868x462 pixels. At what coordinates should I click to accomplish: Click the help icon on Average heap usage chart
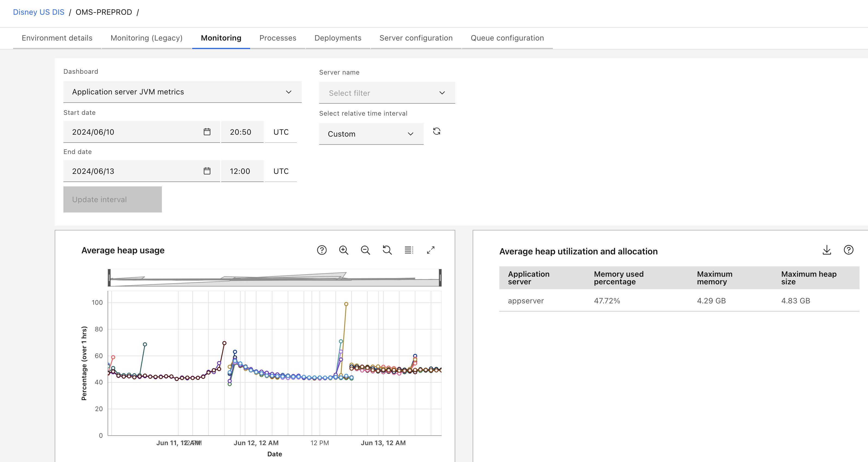(321, 250)
